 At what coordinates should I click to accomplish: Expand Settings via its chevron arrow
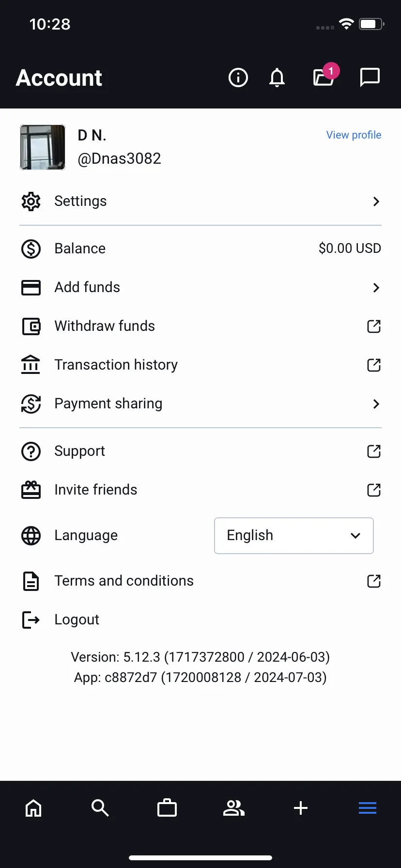(376, 201)
